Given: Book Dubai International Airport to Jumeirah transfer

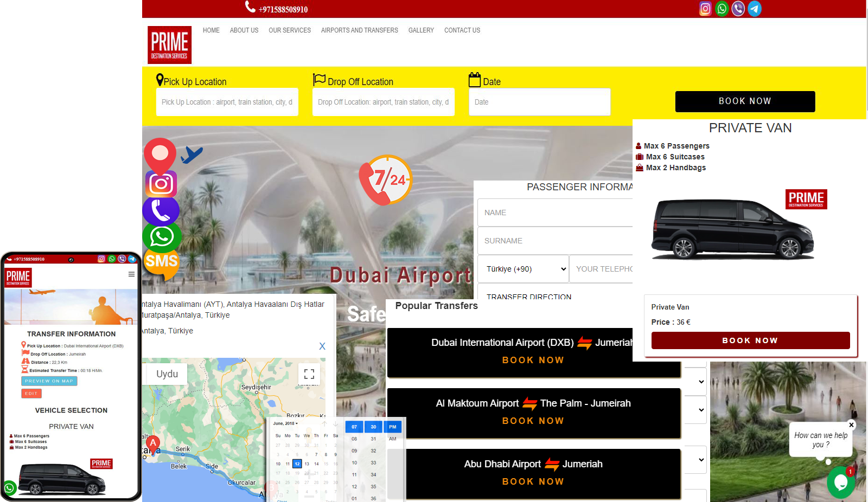Looking at the screenshot, I should 533,360.
